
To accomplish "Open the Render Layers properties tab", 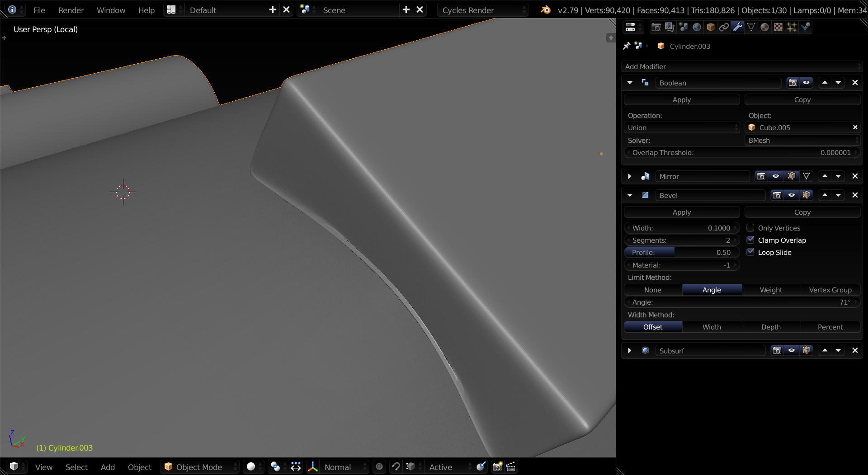I will click(670, 27).
